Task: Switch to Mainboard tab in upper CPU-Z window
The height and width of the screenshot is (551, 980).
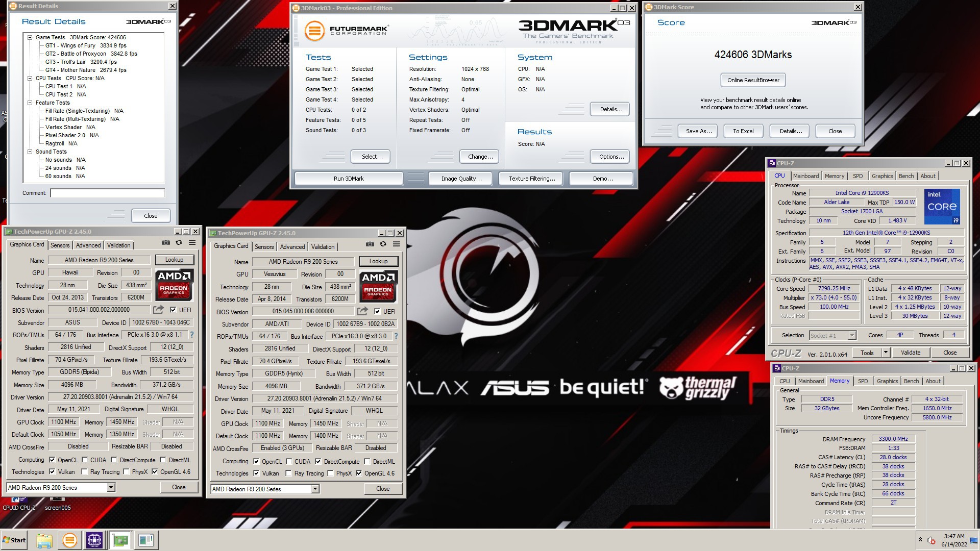Action: 806,176
